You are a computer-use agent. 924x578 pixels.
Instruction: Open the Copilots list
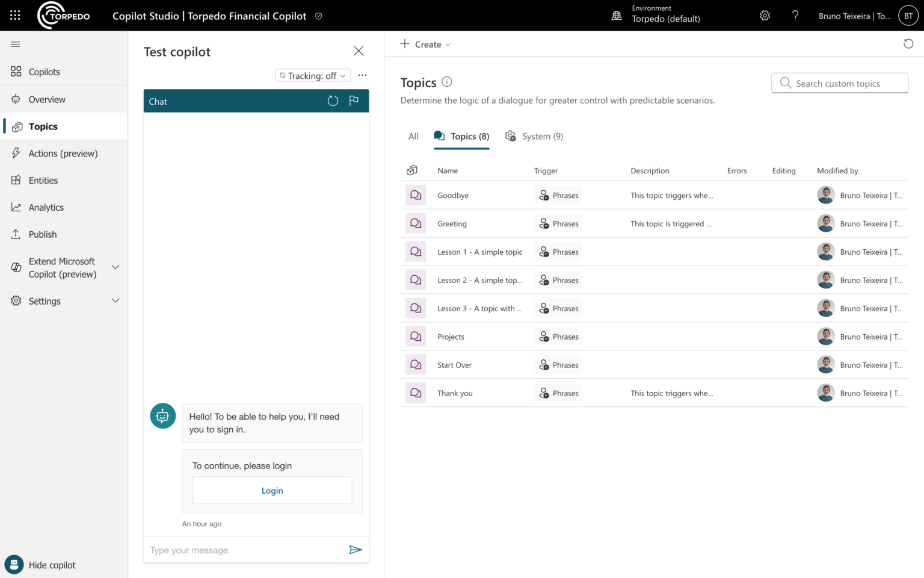44,72
